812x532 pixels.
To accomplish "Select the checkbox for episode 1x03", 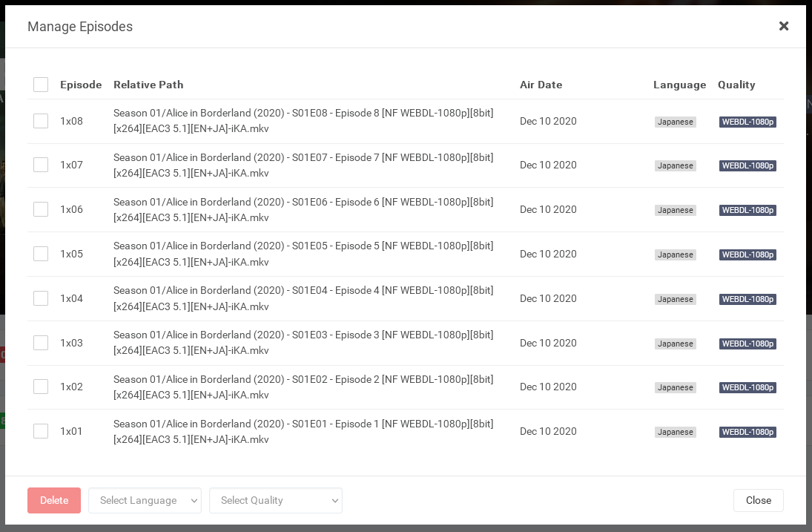I will 41,343.
